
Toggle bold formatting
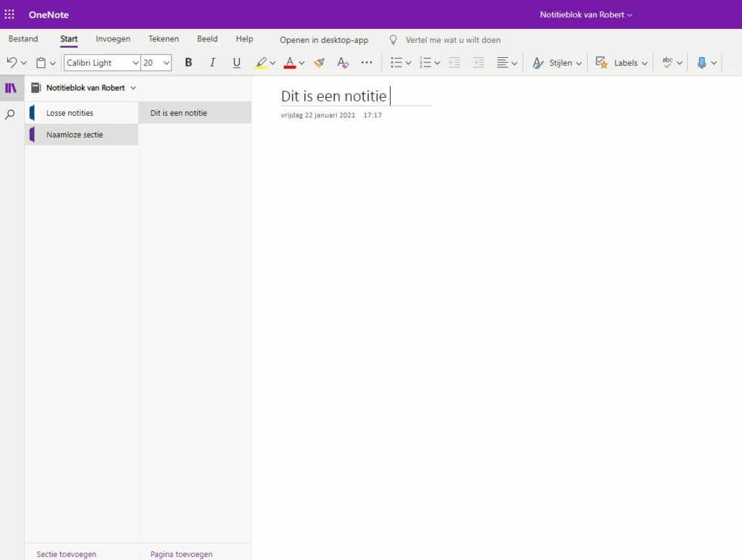coord(188,63)
